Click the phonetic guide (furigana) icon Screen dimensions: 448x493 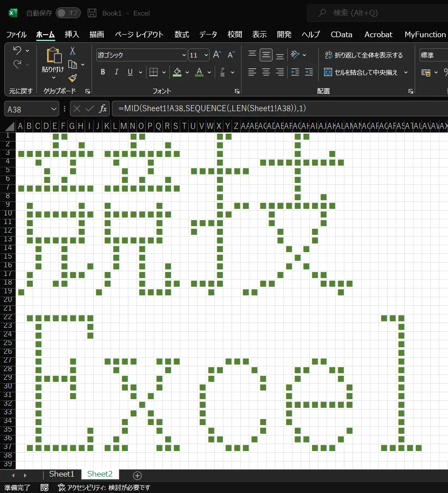click(x=222, y=72)
